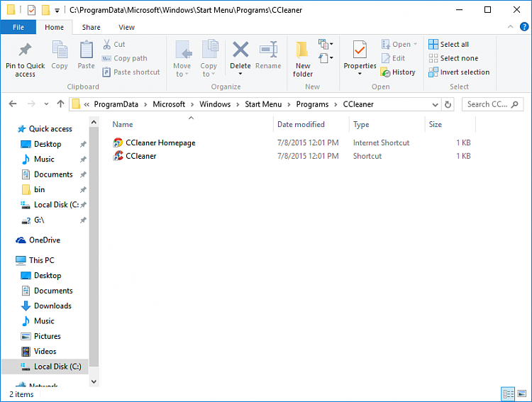Open Pictures under This PC
Viewport: 532px width, 402px height.
coord(47,337)
